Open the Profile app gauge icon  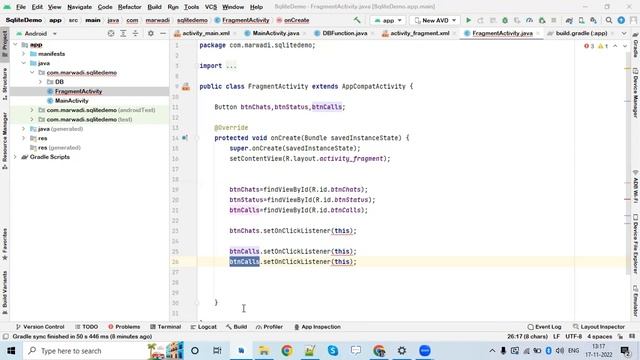529,20
